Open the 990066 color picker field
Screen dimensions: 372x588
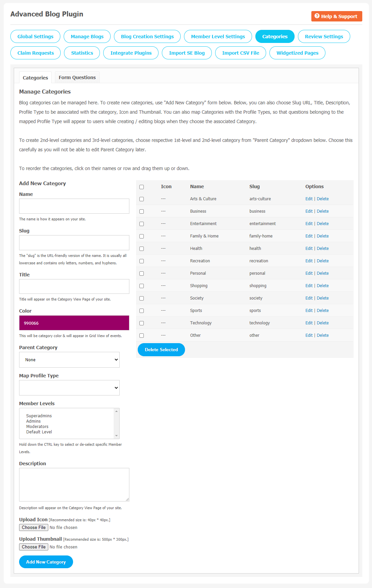74,323
